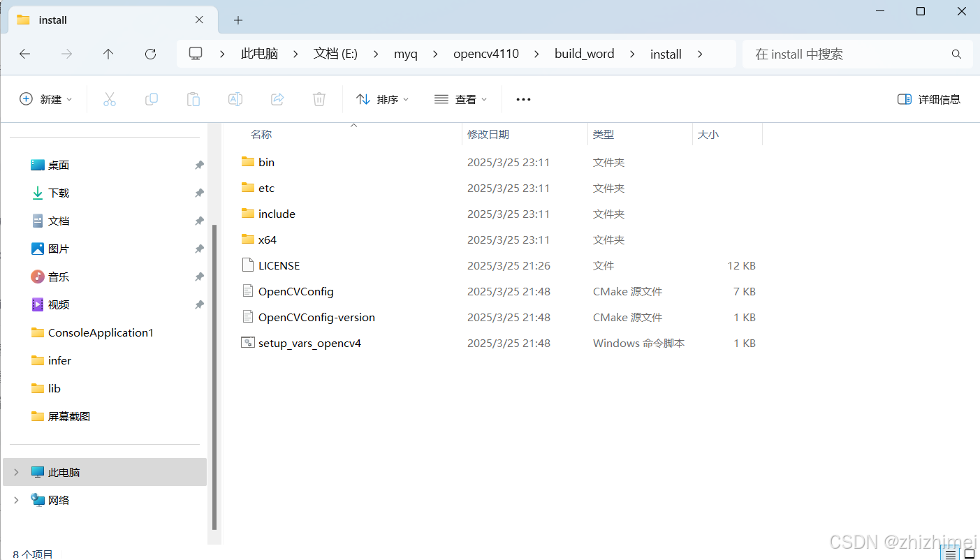The image size is (980, 560).
Task: Select the LICENSE file icon
Action: pyautogui.click(x=247, y=265)
